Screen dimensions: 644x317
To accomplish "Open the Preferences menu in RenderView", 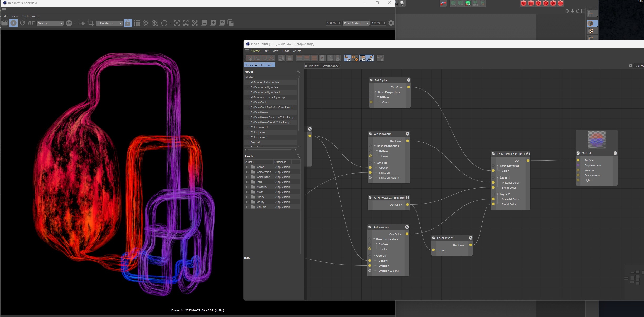I will [30, 16].
